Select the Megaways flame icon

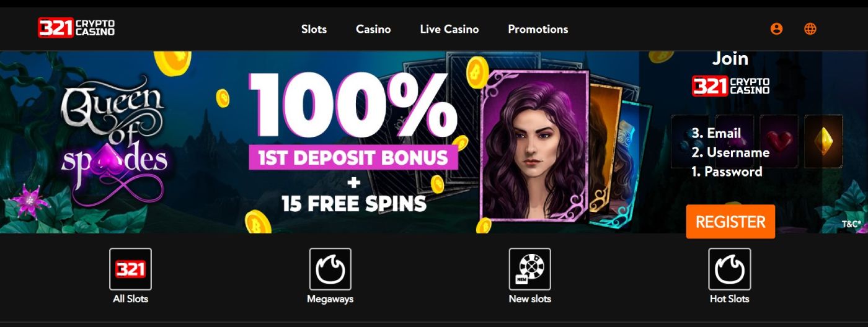tap(330, 269)
